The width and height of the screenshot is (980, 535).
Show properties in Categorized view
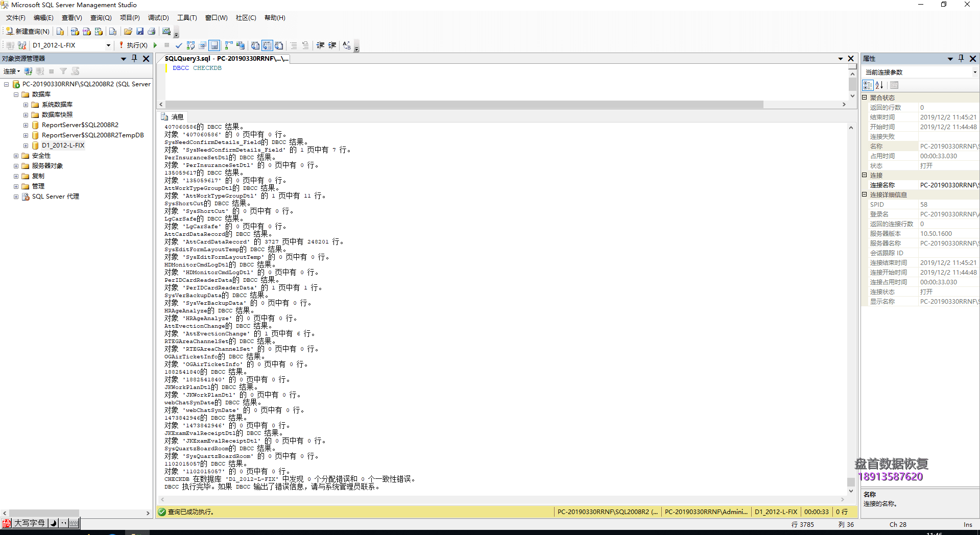point(868,85)
